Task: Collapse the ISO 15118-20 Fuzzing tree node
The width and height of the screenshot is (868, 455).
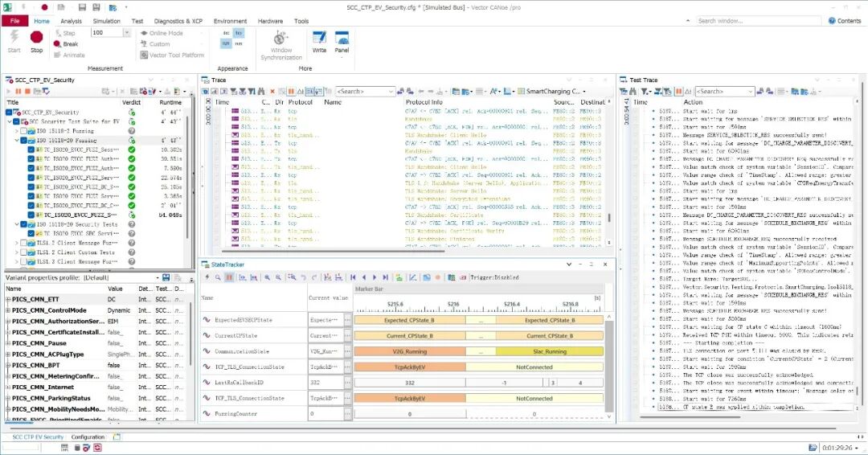Action: [17, 140]
